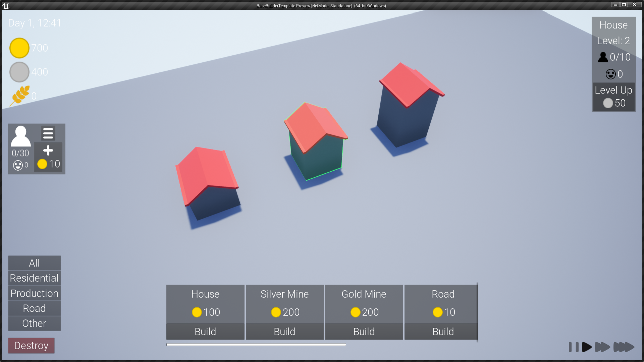
Task: Click Level Up for 50 silver
Action: [613, 96]
